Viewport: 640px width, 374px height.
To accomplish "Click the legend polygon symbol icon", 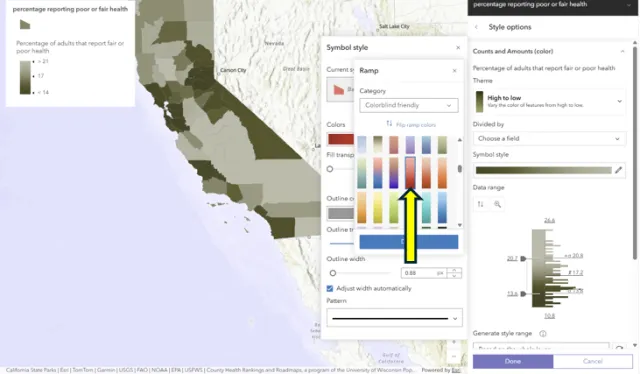I will pos(25,25).
